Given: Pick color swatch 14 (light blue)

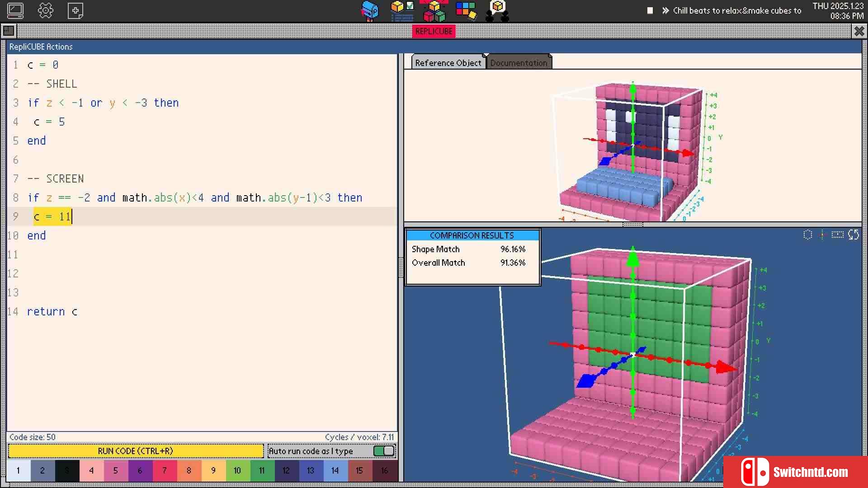Looking at the screenshot, I should [x=335, y=470].
